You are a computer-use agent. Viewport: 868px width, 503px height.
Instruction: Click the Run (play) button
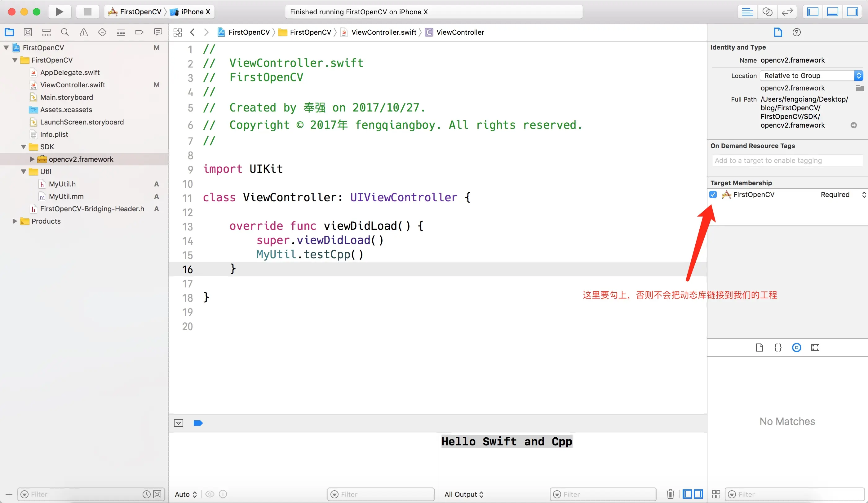[59, 12]
